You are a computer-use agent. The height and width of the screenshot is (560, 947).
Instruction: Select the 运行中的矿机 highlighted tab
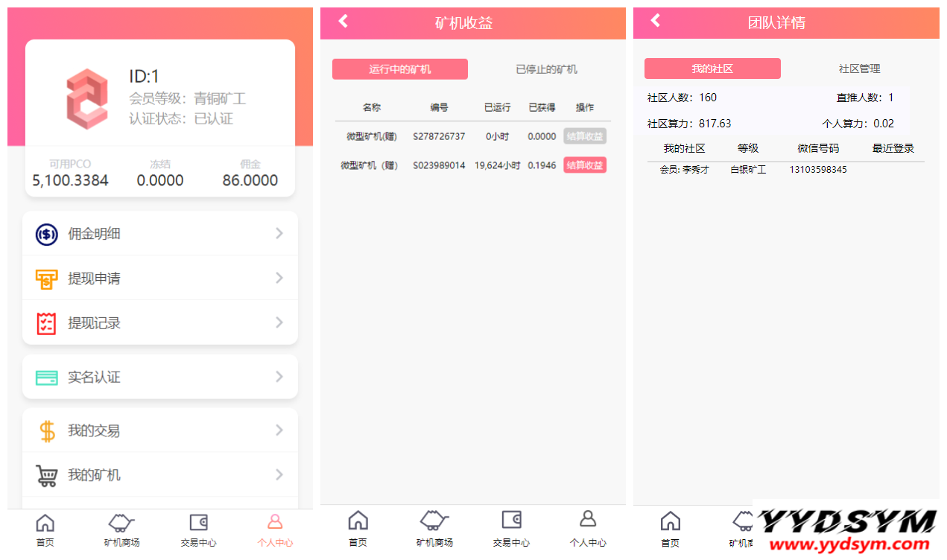(x=400, y=69)
